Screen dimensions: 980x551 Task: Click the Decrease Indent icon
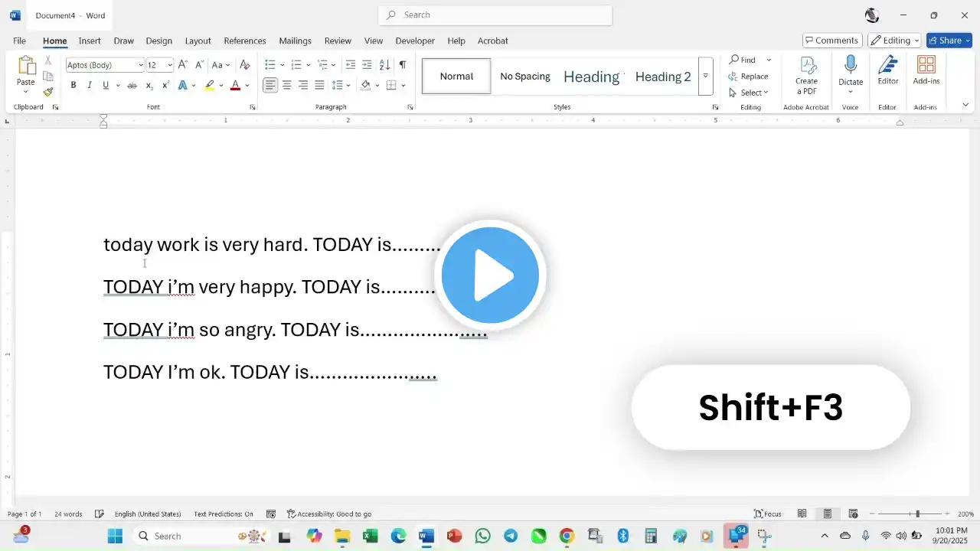(351, 65)
